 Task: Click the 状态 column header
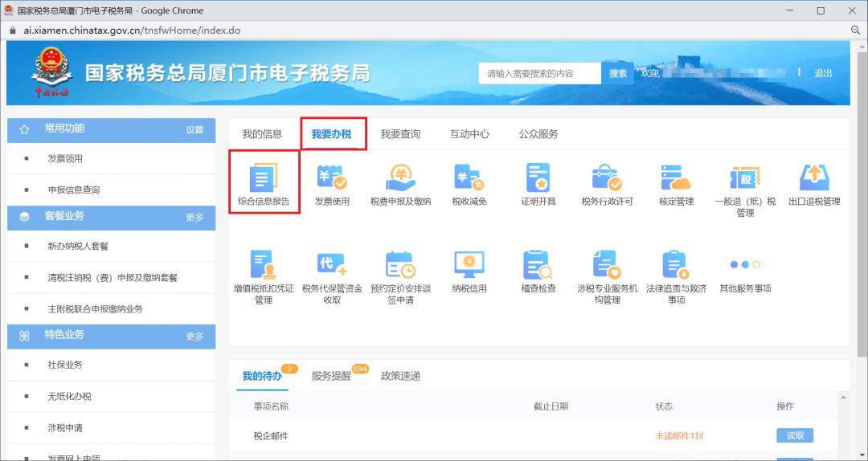click(x=664, y=406)
